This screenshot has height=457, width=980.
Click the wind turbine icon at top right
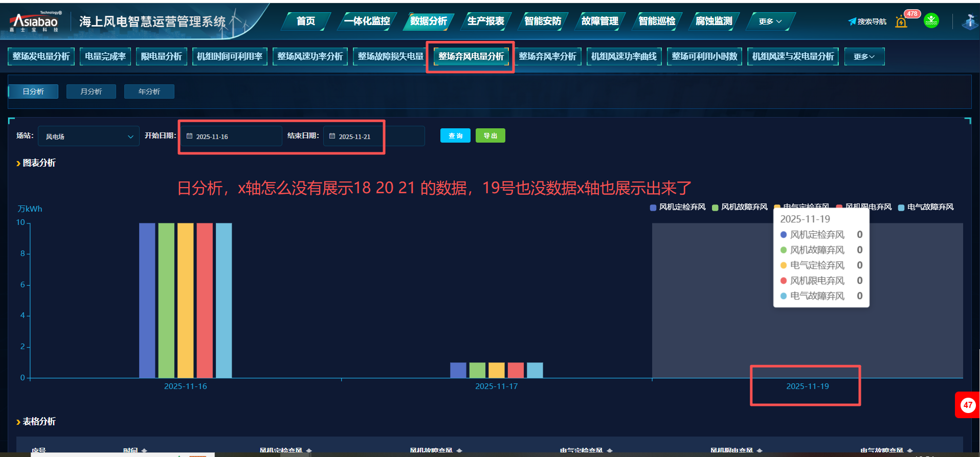coord(969,21)
